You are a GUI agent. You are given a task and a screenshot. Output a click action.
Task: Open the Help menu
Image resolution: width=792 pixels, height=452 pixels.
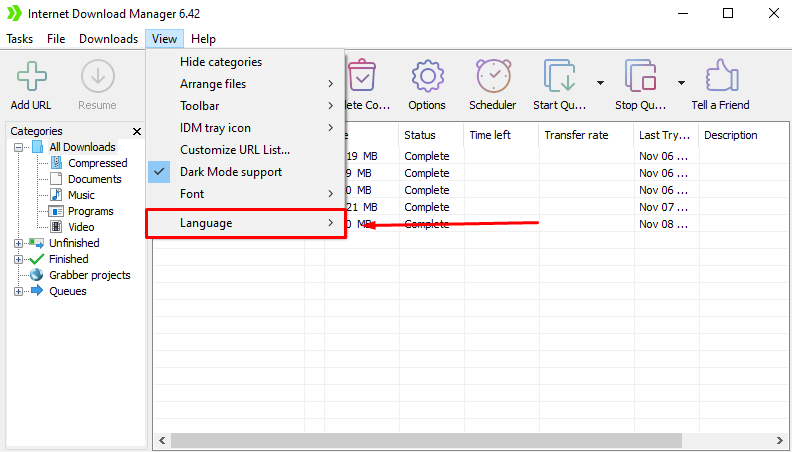click(x=204, y=39)
